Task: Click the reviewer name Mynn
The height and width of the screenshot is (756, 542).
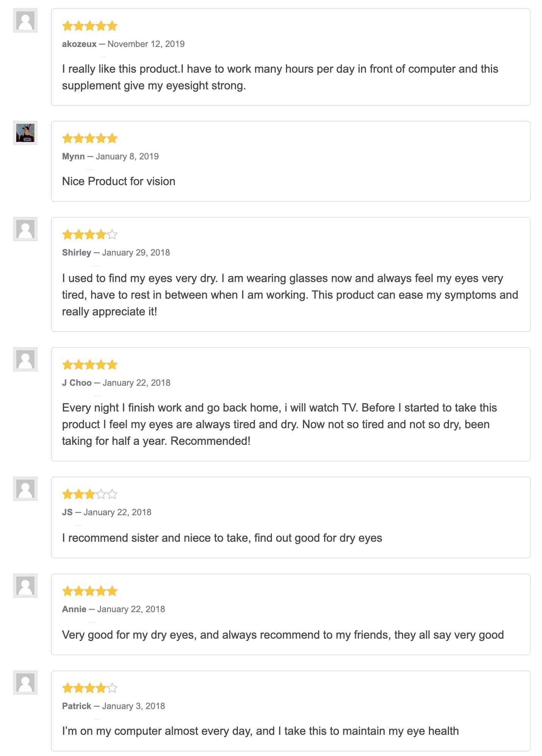Action: point(73,156)
